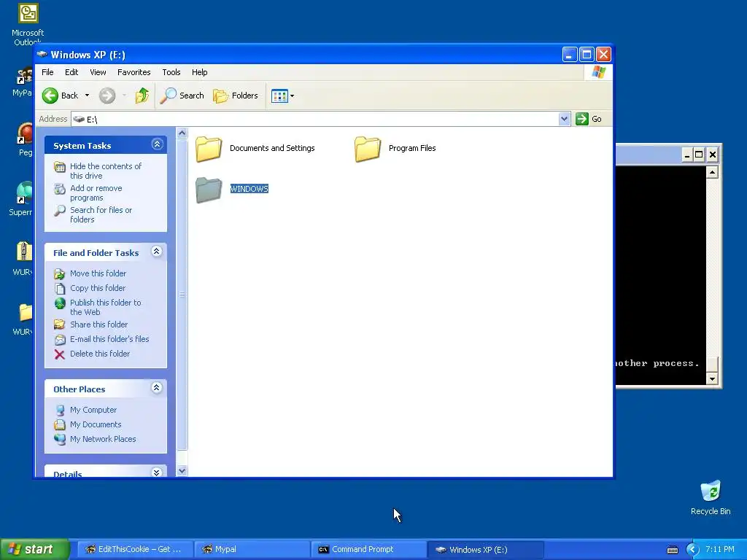The image size is (747, 560).
Task: Open My Documents in Other Places
Action: [96, 424]
